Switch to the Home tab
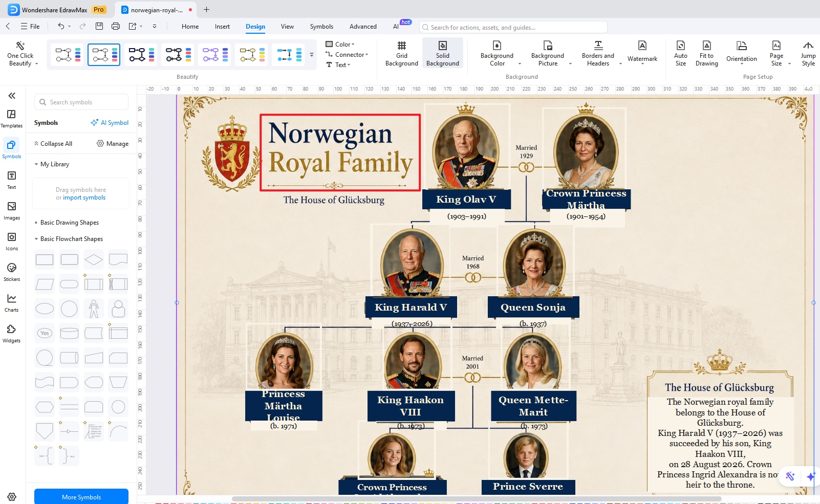820x504 pixels. click(190, 27)
